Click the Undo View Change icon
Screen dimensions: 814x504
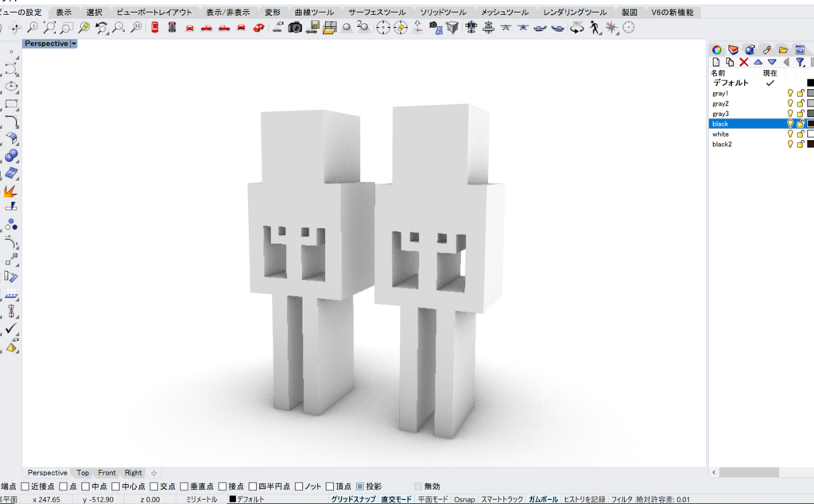point(101,28)
